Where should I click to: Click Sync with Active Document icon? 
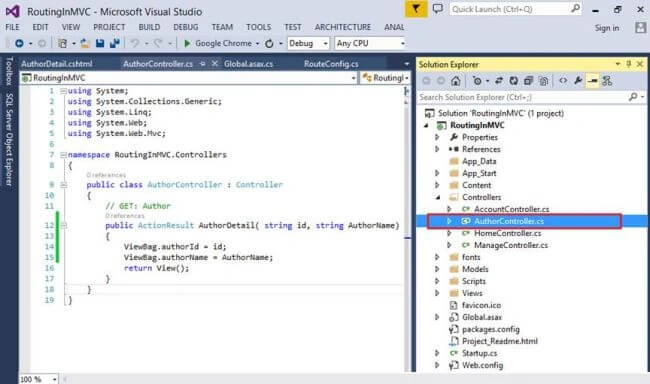tap(499, 81)
